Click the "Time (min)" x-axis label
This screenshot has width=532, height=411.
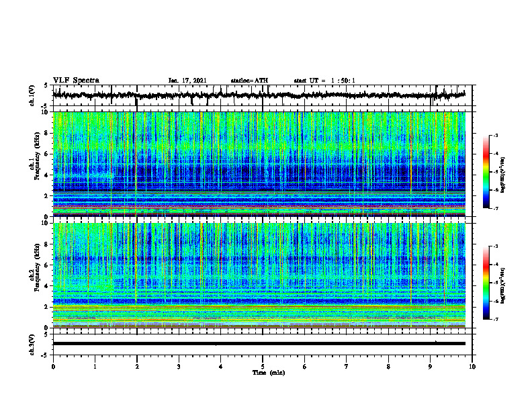[x=269, y=373]
